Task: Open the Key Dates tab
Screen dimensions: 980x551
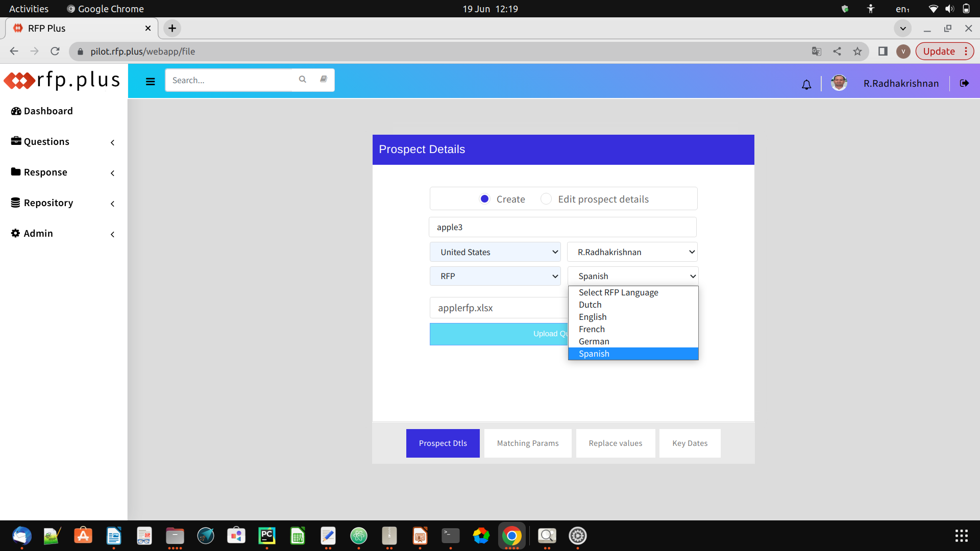Action: click(x=690, y=443)
